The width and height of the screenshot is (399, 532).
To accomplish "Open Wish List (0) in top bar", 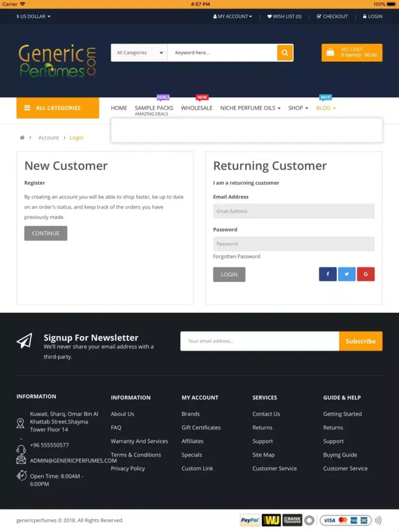I will [x=284, y=16].
